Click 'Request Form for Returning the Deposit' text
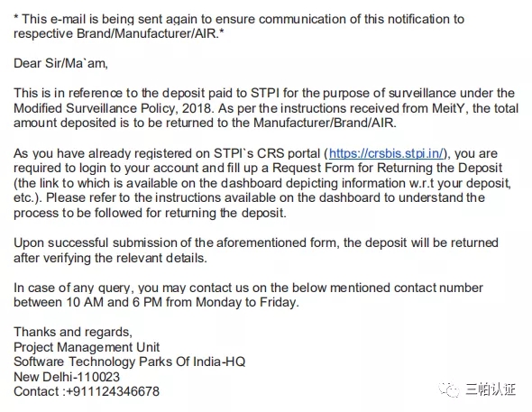Image resolution: width=532 pixels, height=412 pixels. [x=388, y=169]
